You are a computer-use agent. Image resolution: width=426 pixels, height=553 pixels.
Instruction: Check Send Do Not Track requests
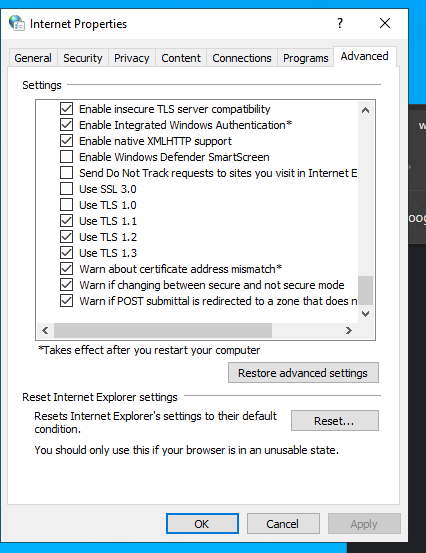(x=66, y=173)
